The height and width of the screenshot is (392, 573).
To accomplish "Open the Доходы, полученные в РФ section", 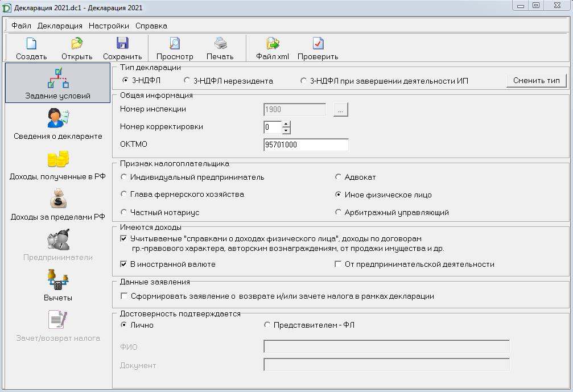I will [57, 164].
